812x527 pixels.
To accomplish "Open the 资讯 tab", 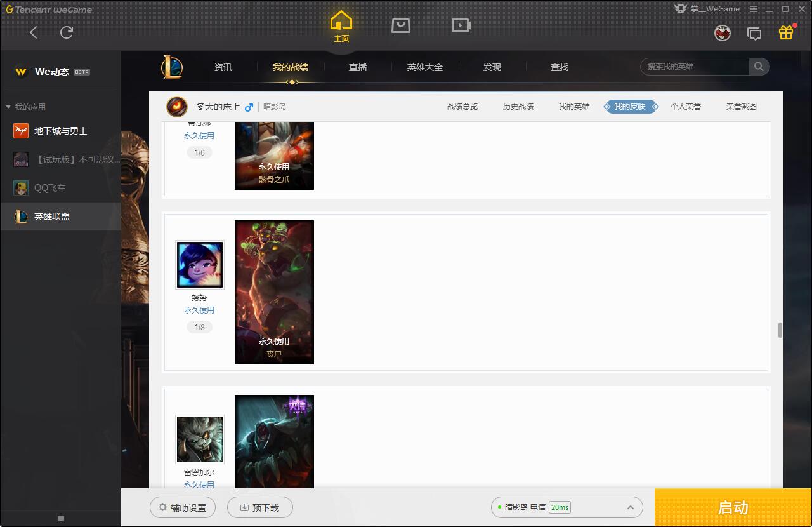I will pos(223,67).
